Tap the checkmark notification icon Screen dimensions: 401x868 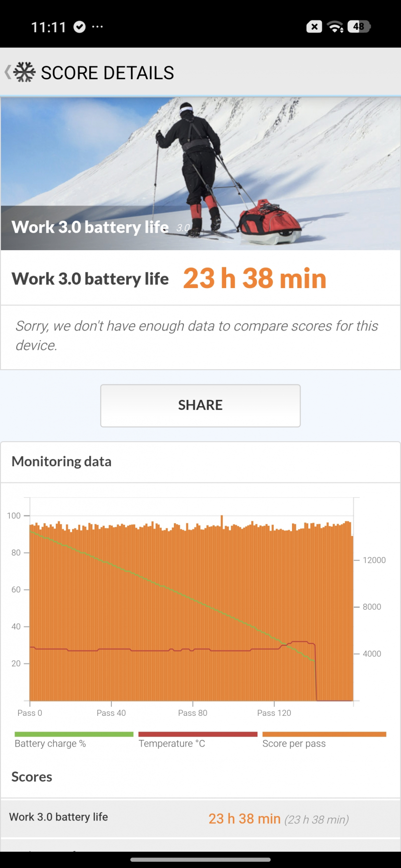(x=79, y=27)
